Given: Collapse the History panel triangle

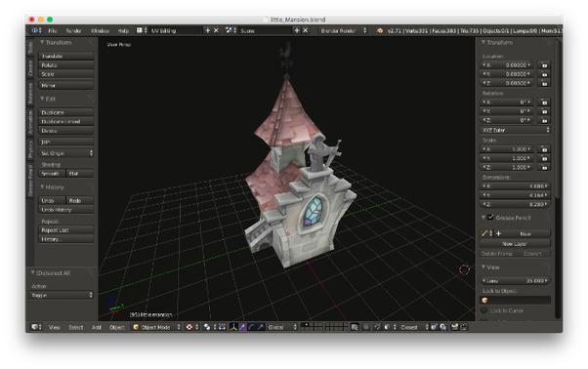Looking at the screenshot, I should click(42, 186).
